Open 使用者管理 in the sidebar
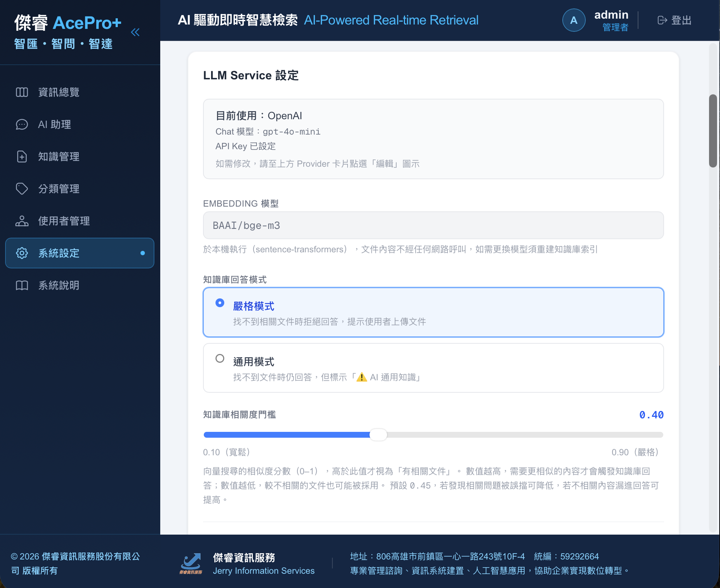The width and height of the screenshot is (720, 588). coord(80,221)
